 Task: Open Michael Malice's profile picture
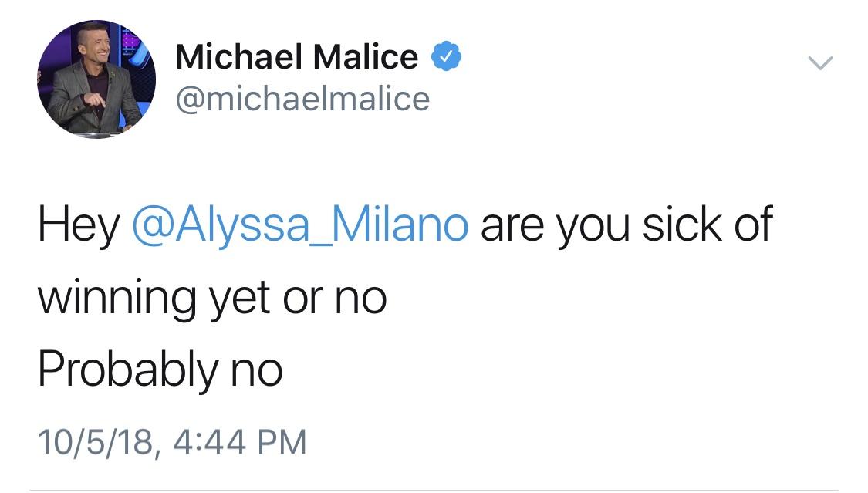96,79
